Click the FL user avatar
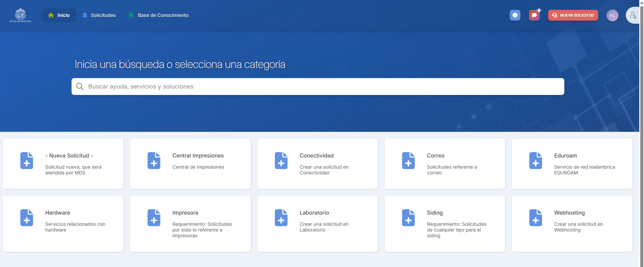This screenshot has height=267, width=644. tap(612, 16)
